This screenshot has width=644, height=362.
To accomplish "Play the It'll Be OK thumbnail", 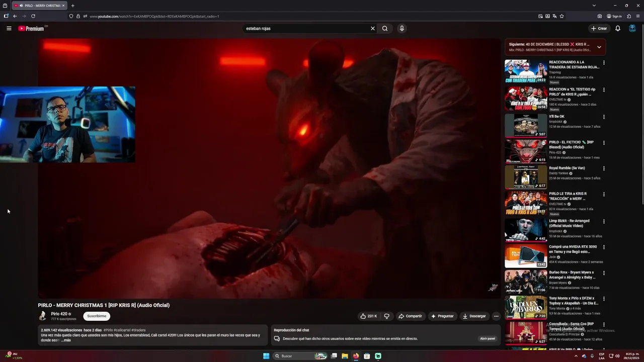I will coord(526,126).
